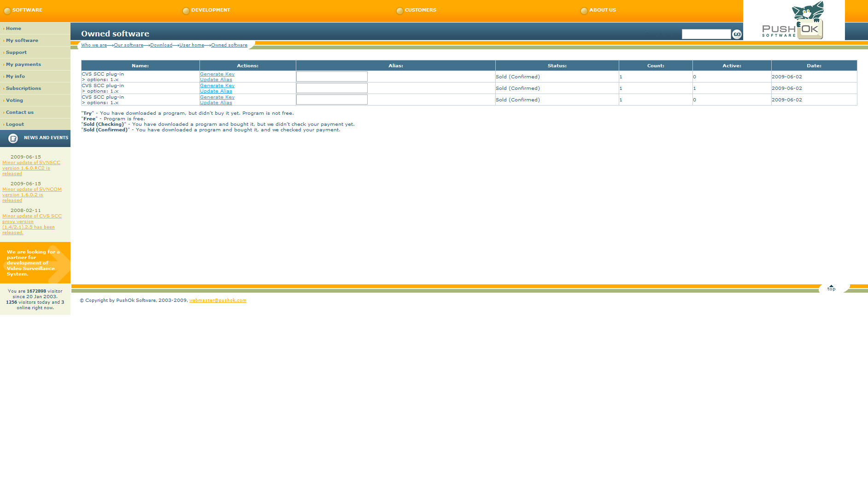Click the GO search button

click(737, 34)
